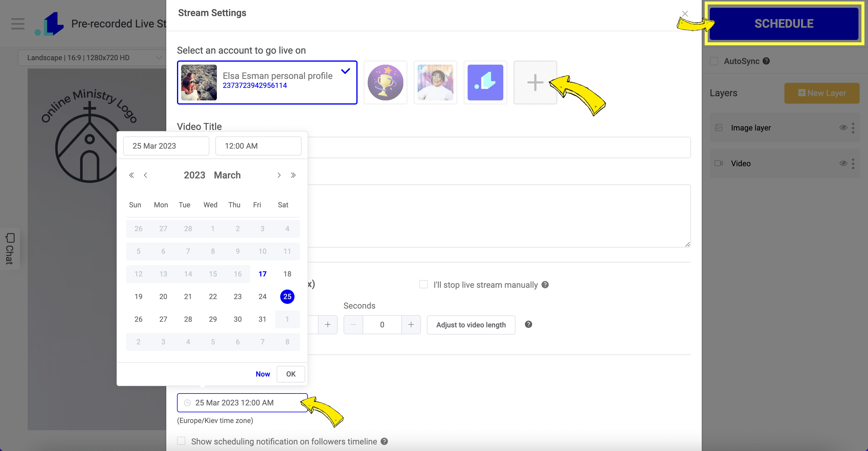The height and width of the screenshot is (451, 868).
Task: Click the AutoSync help question icon
Action: tap(766, 61)
